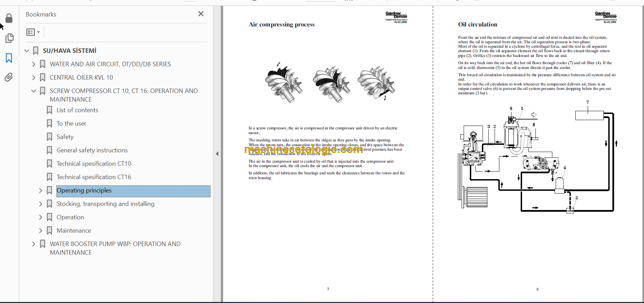Open the attachments paperclip panel
This screenshot has width=644, height=303.
9,77
